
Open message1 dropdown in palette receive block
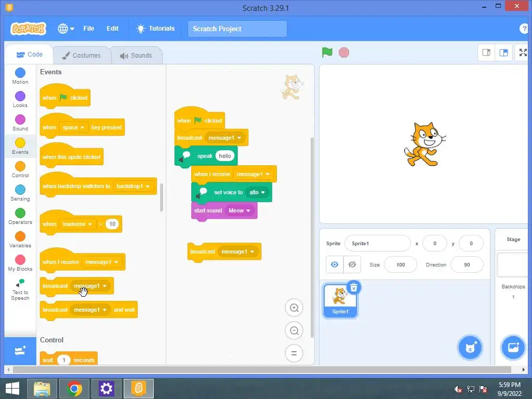[102, 262]
